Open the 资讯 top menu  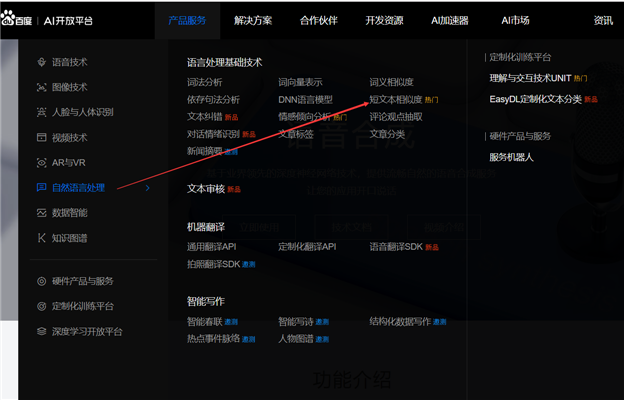coord(603,20)
